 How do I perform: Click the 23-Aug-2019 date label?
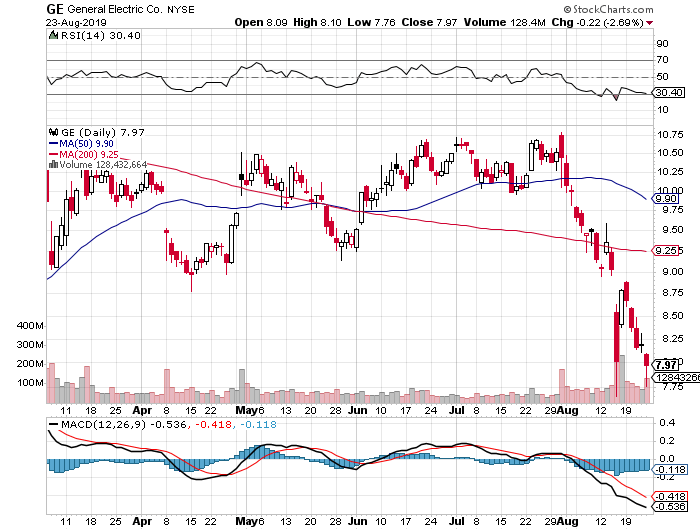[x=76, y=22]
